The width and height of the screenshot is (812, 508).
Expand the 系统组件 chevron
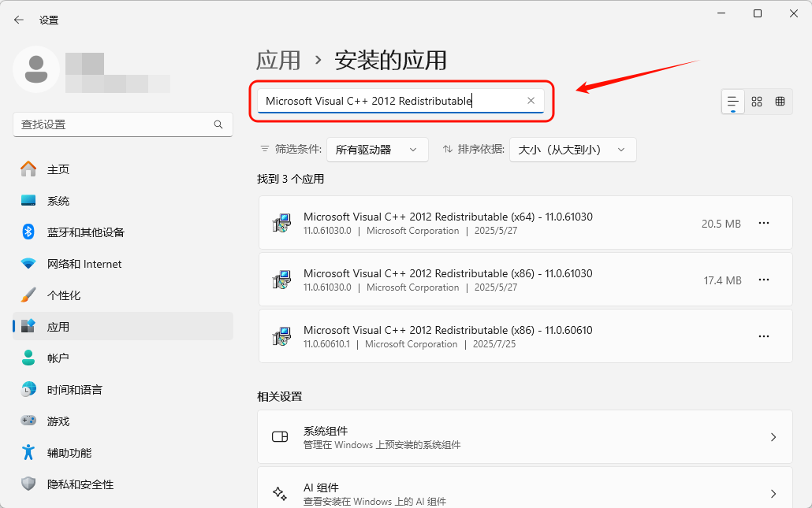(x=773, y=437)
